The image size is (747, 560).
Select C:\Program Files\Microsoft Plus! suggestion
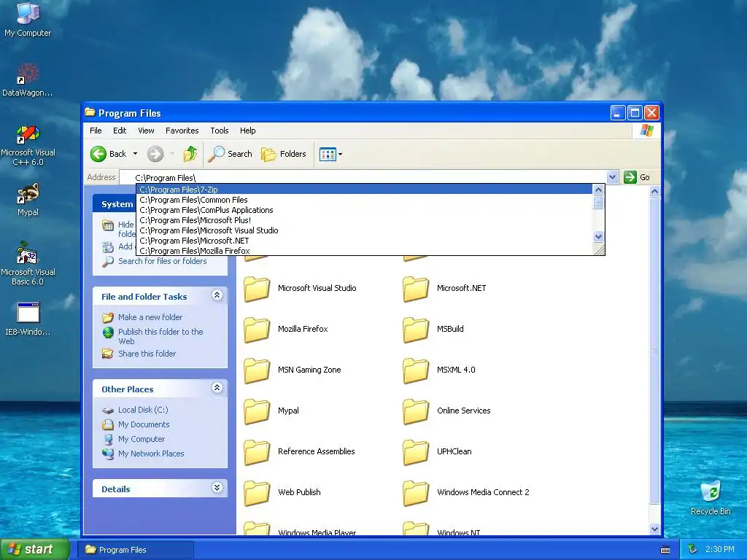click(365, 220)
